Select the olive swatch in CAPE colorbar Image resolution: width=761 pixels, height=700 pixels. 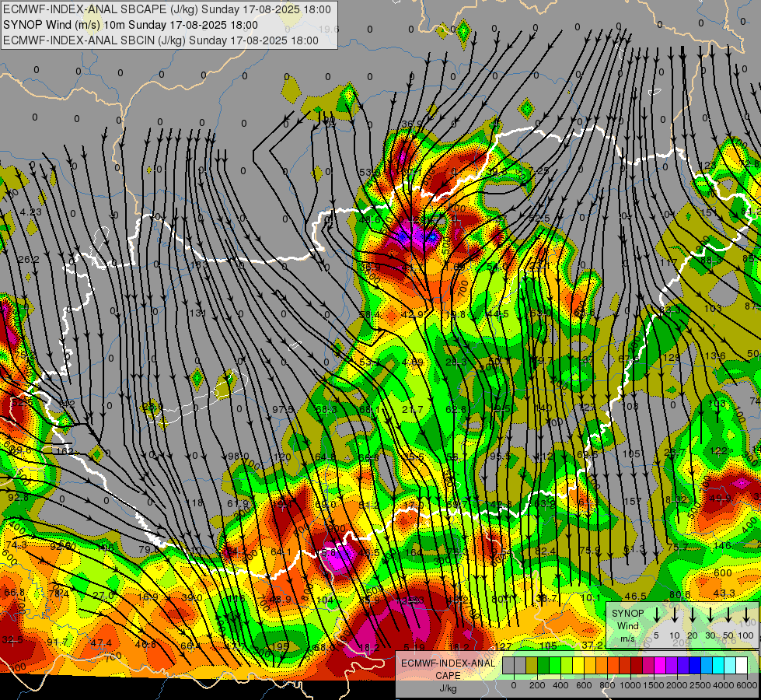[x=532, y=666]
